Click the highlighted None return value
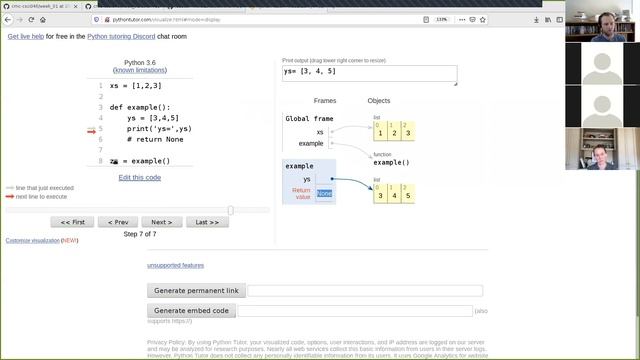The image size is (640, 360). click(324, 193)
